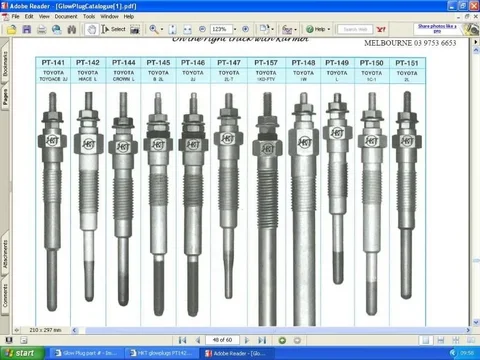Viewport: 480px width, 360px height.
Task: Click the status bar icon left of page size
Action: coord(17,330)
